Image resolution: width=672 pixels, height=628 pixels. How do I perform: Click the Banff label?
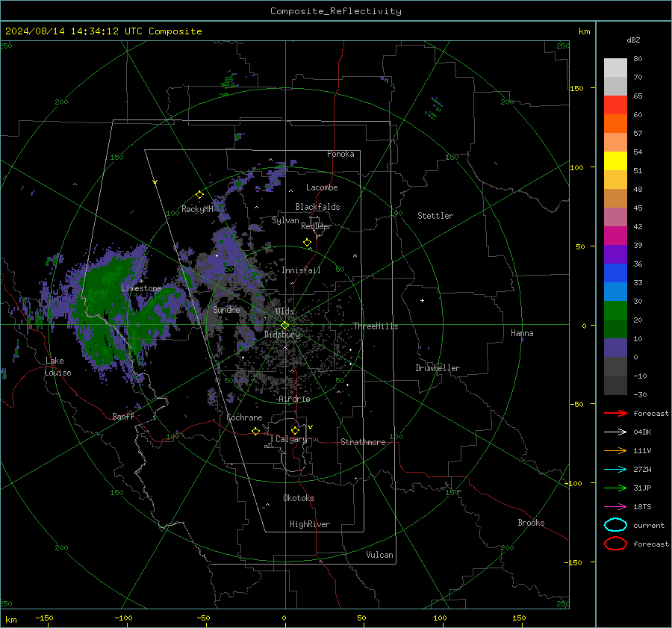click(123, 417)
